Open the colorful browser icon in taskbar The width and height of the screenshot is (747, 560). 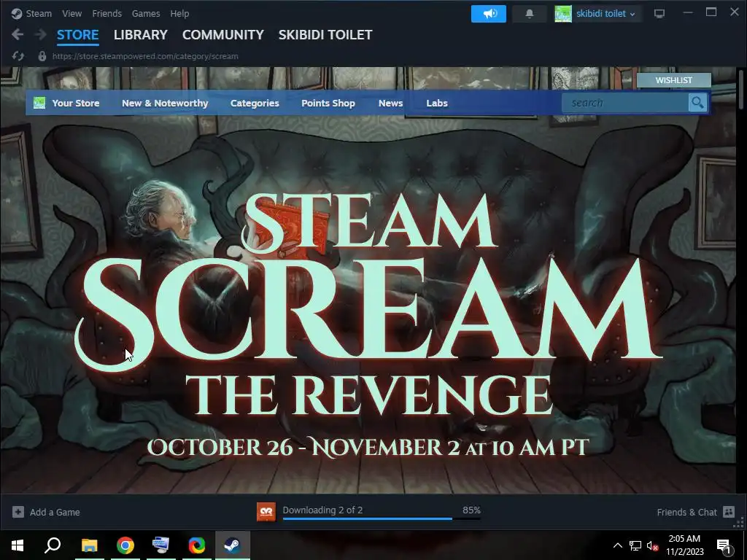[197, 545]
